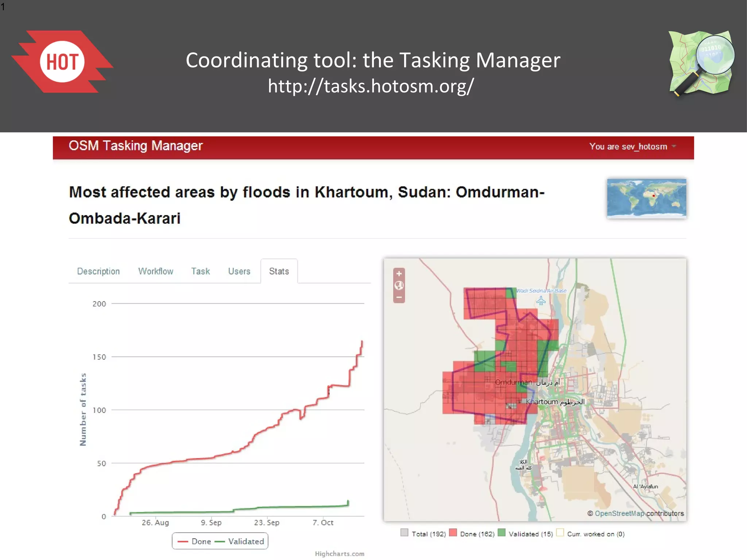Open the OpenStreetMap attribution link
Viewport: 747px width, 560px height.
click(x=619, y=513)
